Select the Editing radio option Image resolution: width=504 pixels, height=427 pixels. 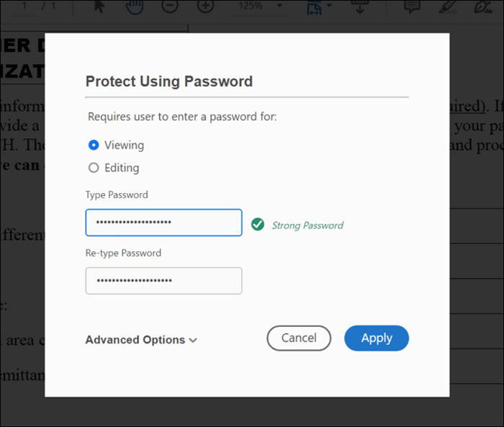pyautogui.click(x=94, y=168)
